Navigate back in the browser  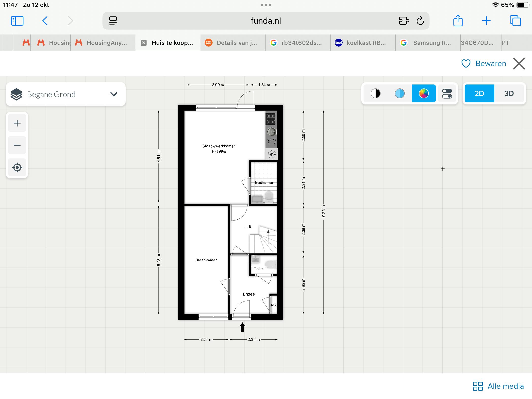tap(45, 21)
